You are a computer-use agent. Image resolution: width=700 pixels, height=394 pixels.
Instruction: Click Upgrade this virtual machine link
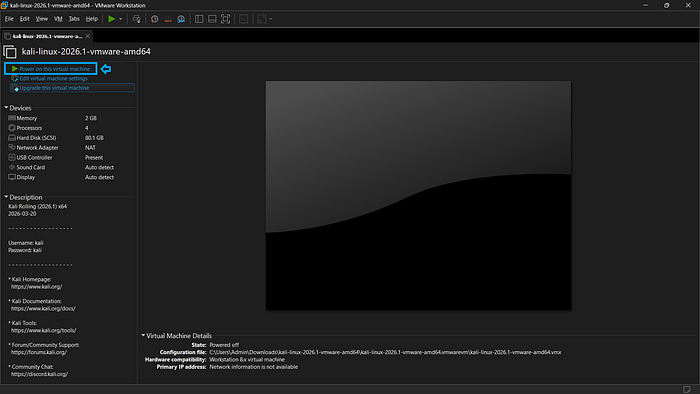point(54,88)
